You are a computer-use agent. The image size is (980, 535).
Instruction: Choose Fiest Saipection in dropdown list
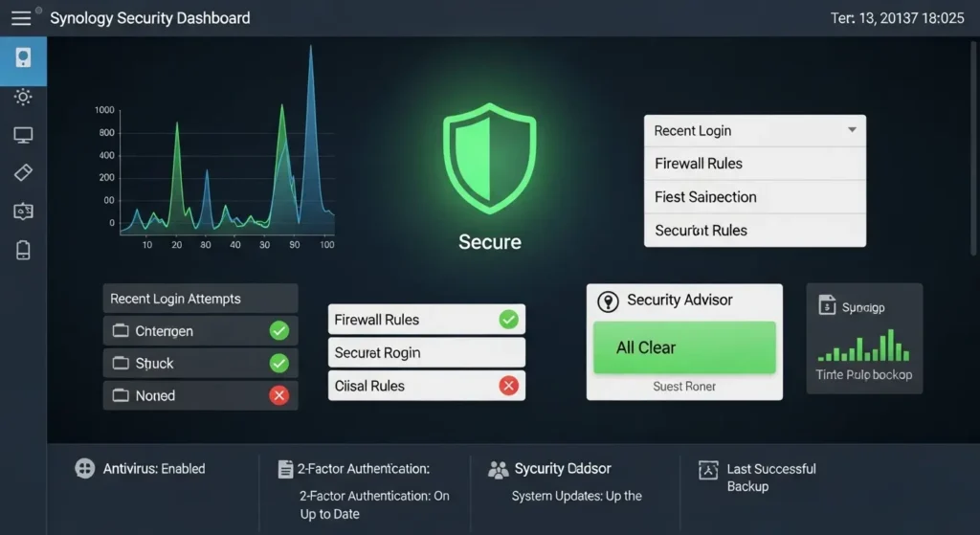pyautogui.click(x=755, y=197)
